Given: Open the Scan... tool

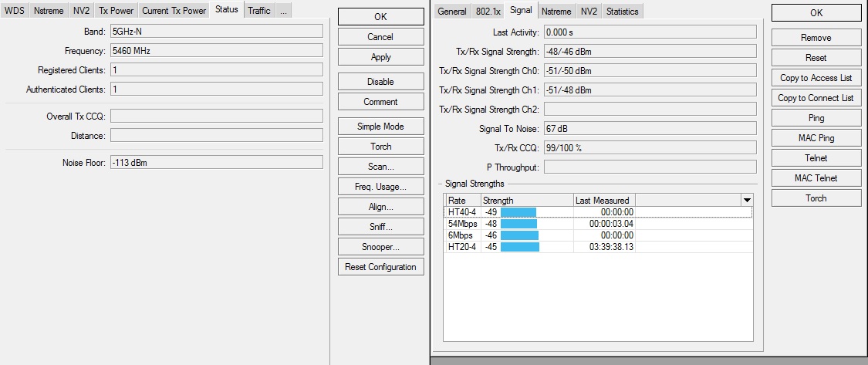Looking at the screenshot, I should click(x=381, y=167).
